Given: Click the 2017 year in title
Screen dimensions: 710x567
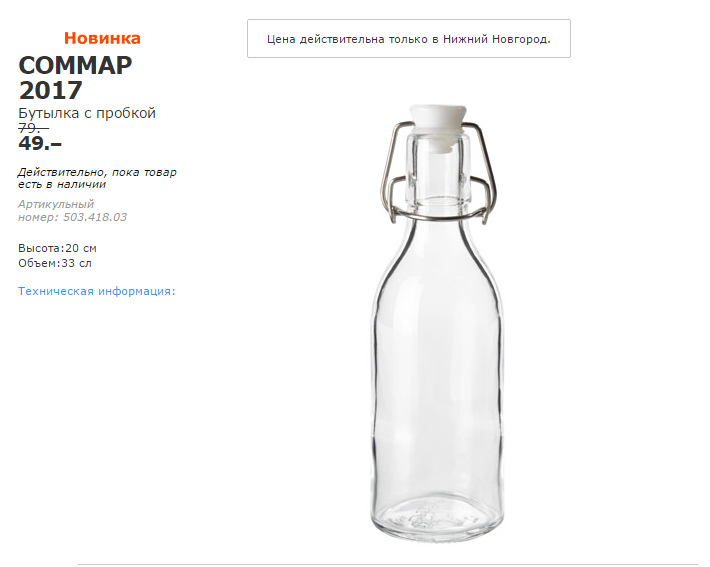Looking at the screenshot, I should pyautogui.click(x=51, y=91).
